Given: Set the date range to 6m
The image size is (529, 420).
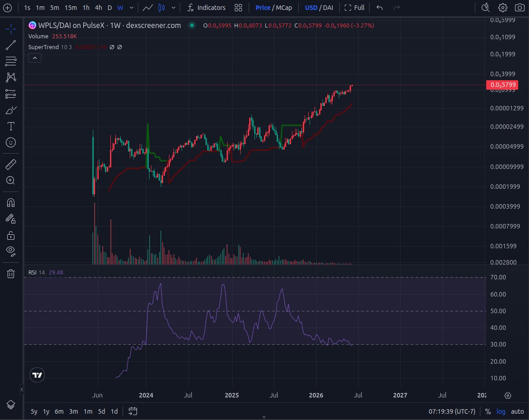Looking at the screenshot, I should 59,411.
